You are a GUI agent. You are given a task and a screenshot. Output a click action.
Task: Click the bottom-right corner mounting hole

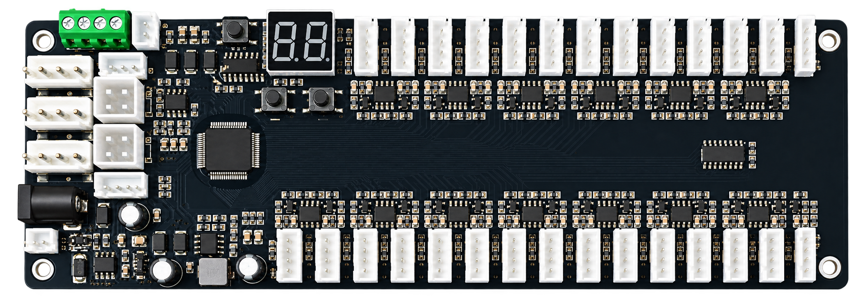click(829, 267)
